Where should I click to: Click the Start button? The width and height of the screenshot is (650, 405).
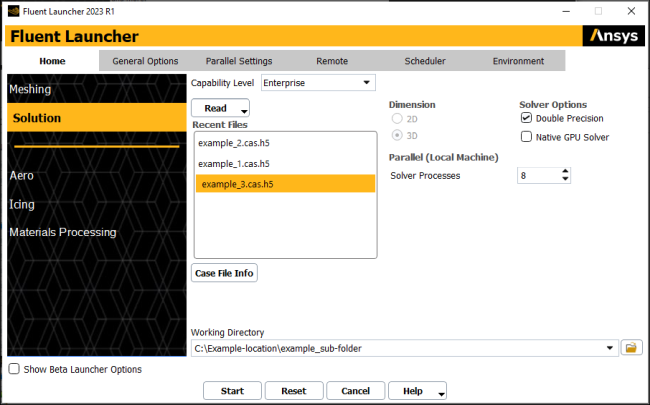click(x=232, y=390)
